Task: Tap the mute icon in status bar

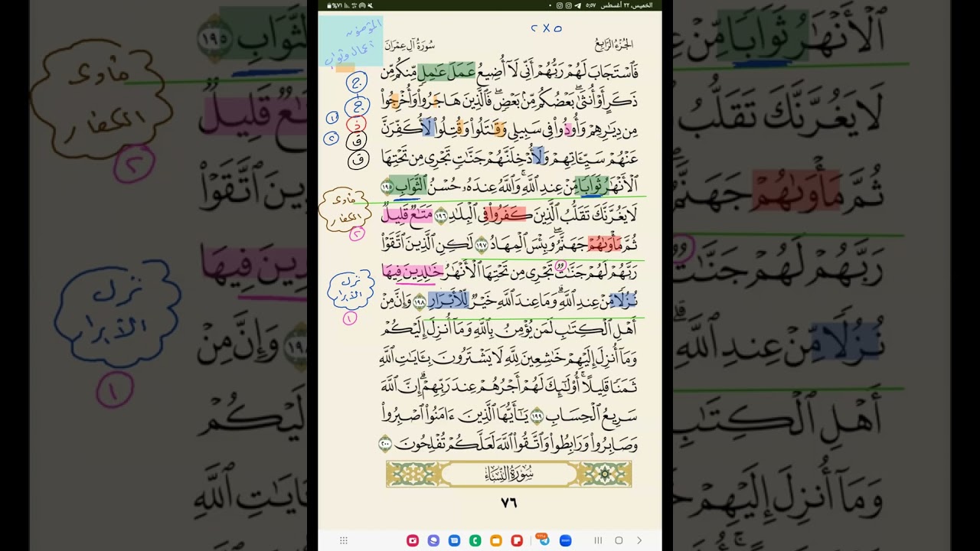Action: pyautogui.click(x=370, y=5)
